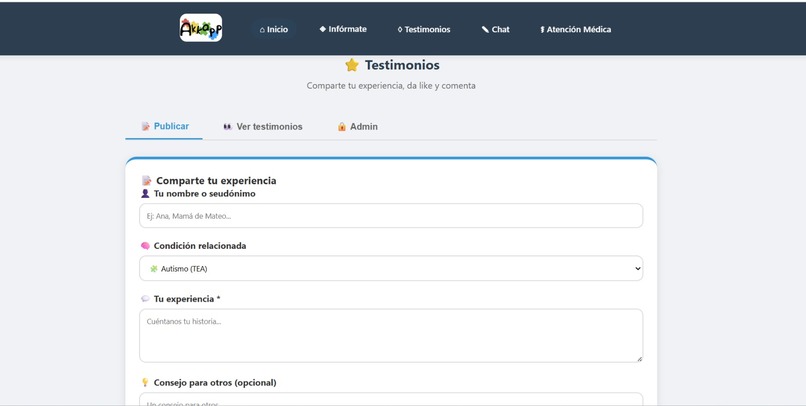Select the Publicar tab
Screen dimensions: 806x406
point(164,126)
